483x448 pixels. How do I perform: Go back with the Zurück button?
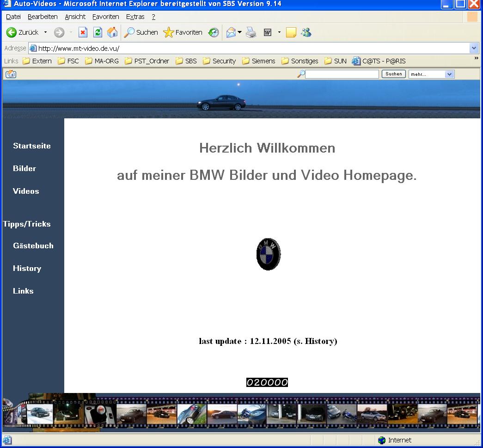22,32
